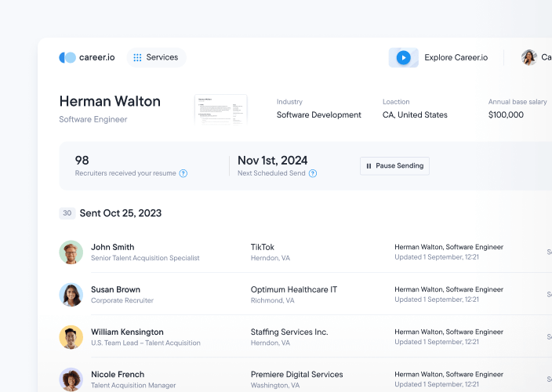552x392 pixels.
Task: Click the TikTok company name
Action: (262, 247)
